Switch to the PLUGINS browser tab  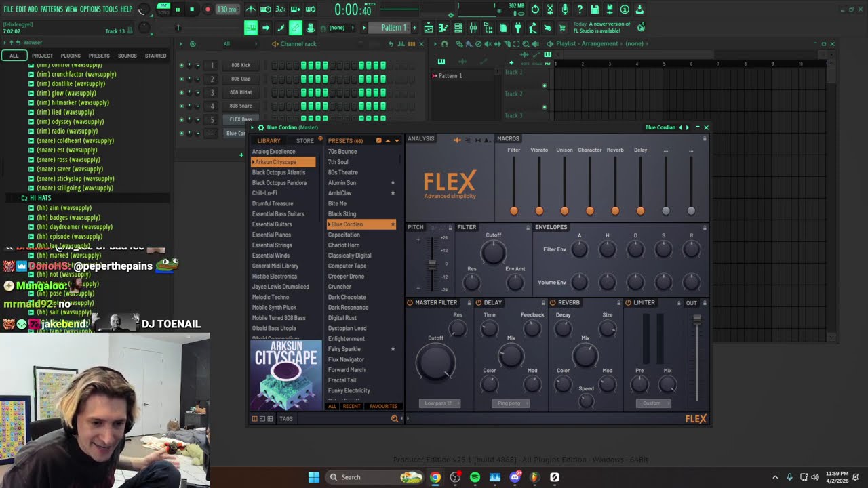71,56
